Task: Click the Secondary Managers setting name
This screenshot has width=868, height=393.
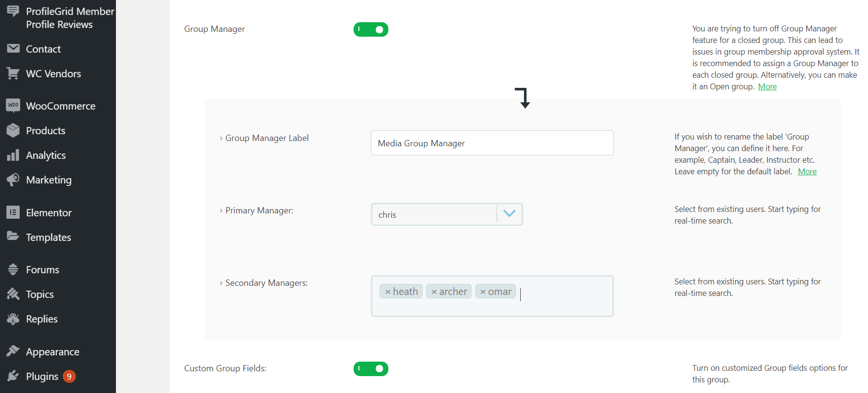Action: [x=266, y=283]
